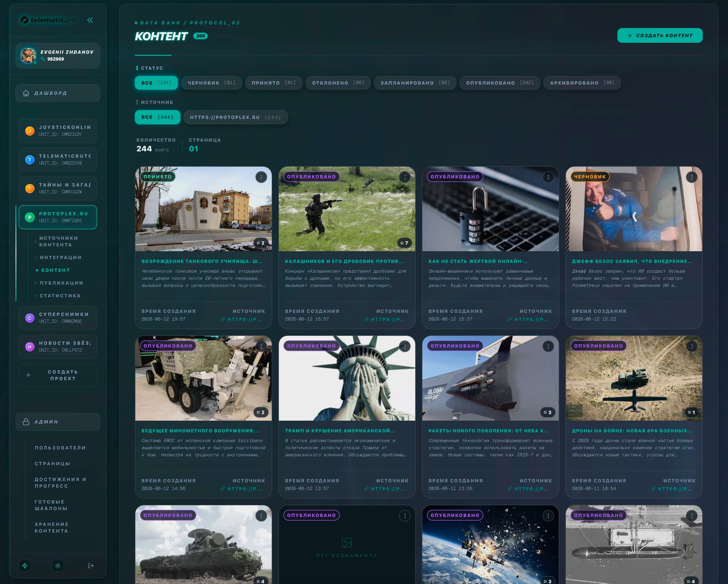Open the three-dot menu on the Нет медиафайла card
728x584 pixels.
pos(405,516)
